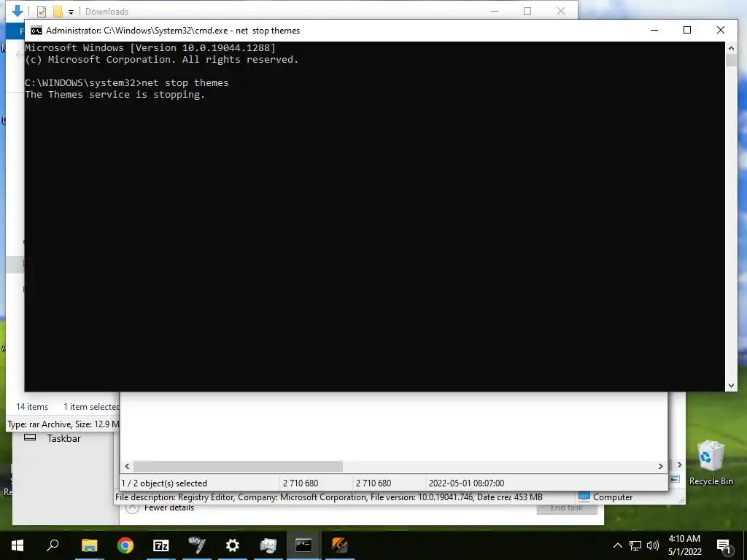
Task: Close the Downloads Explorer window
Action: click(x=561, y=10)
